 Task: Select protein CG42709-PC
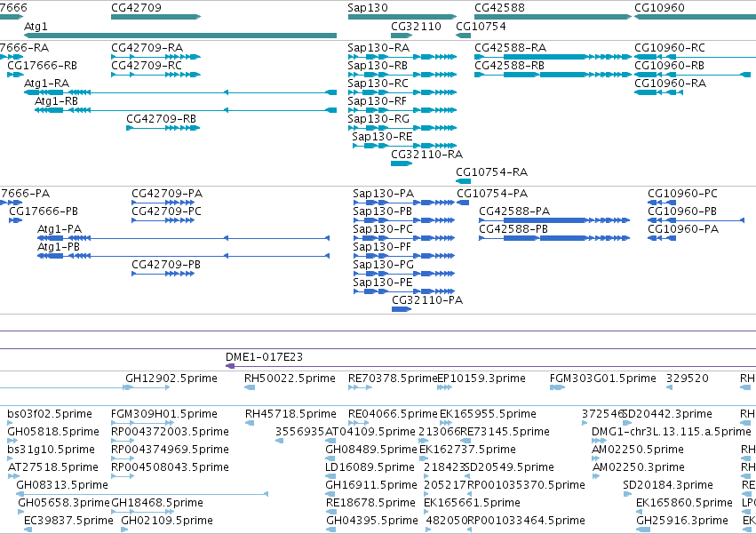166,211
